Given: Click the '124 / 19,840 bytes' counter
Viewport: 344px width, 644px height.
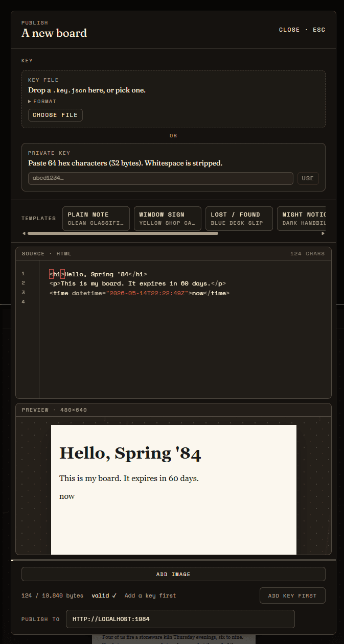Looking at the screenshot, I should click(x=52, y=595).
